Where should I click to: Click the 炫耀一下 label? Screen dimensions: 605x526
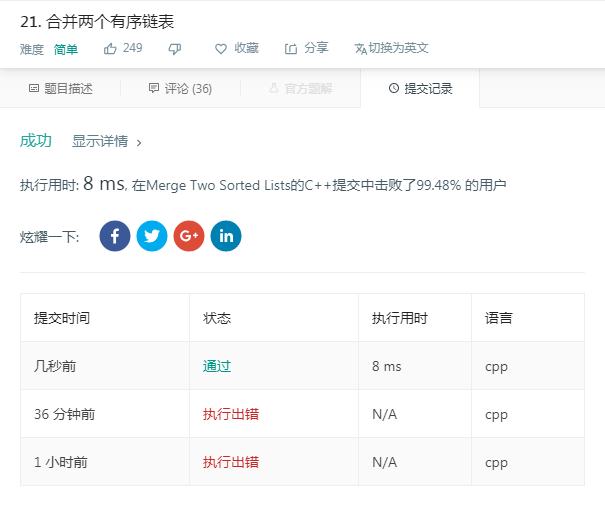click(49, 237)
